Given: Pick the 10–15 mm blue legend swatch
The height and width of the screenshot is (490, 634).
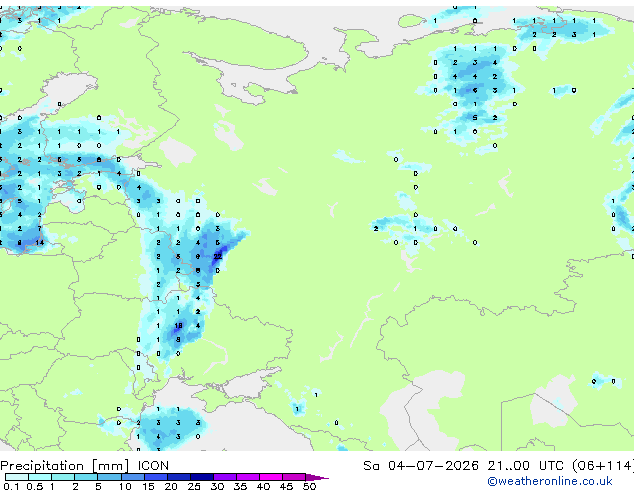Looking at the screenshot, I should tap(132, 477).
